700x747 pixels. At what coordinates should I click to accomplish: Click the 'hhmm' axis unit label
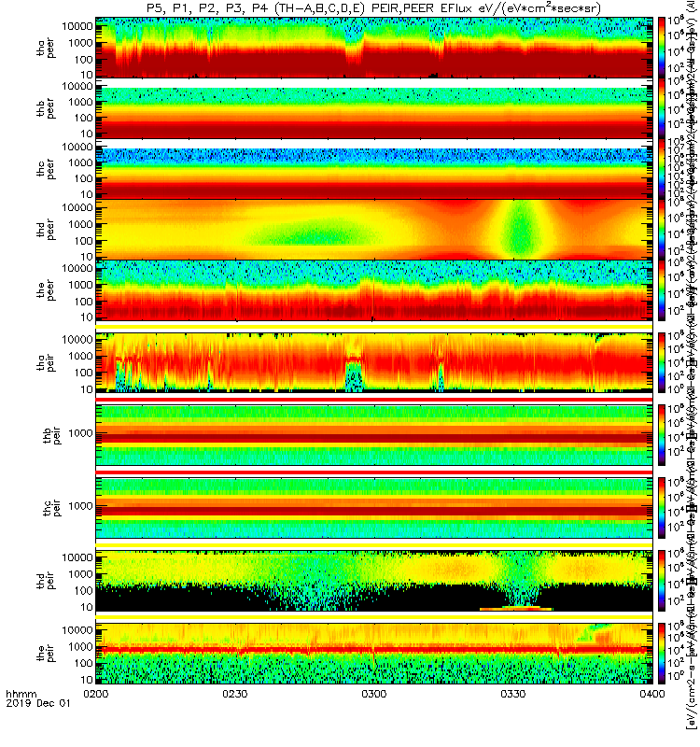point(21,694)
